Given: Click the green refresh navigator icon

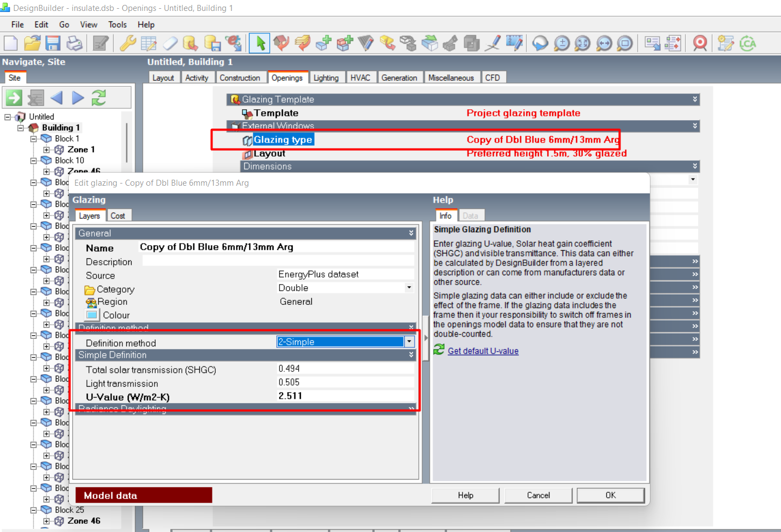Looking at the screenshot, I should (99, 98).
